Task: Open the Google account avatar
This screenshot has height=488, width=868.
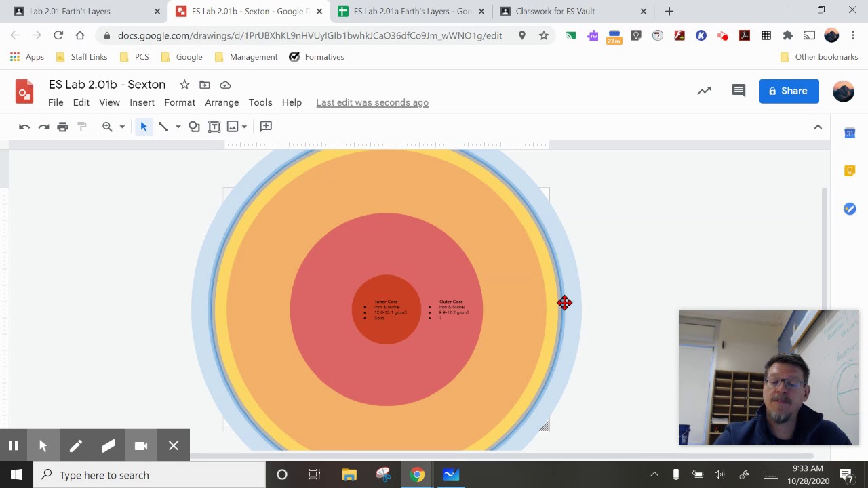Action: click(x=844, y=91)
